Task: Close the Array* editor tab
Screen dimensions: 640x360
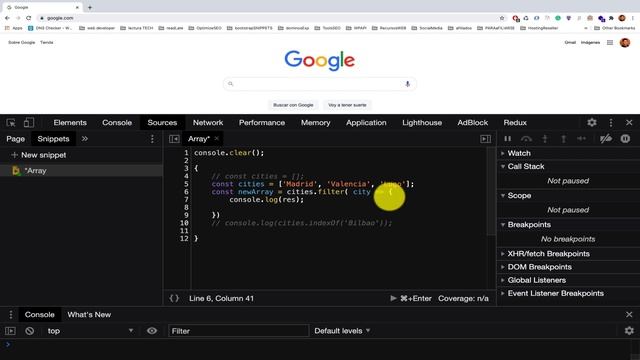Action: coord(217,138)
